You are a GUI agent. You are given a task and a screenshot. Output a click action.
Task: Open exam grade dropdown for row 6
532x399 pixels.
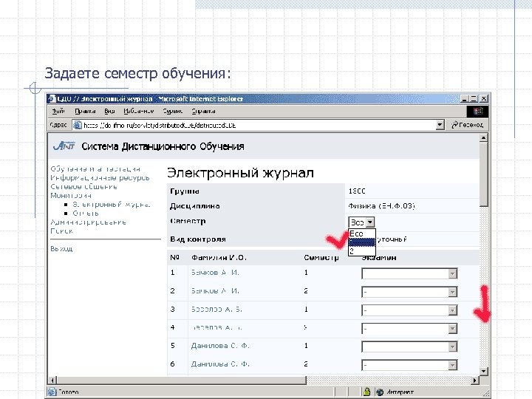(x=452, y=365)
